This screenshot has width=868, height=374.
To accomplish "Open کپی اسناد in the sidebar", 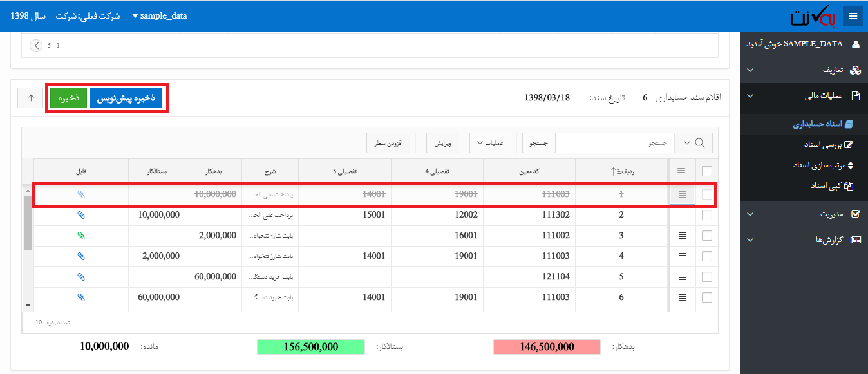I will click(831, 185).
